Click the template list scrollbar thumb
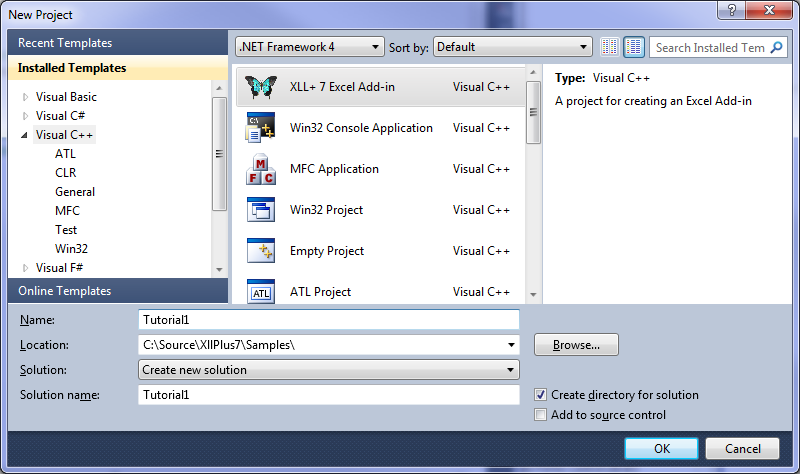The width and height of the screenshot is (800, 474). [x=533, y=113]
